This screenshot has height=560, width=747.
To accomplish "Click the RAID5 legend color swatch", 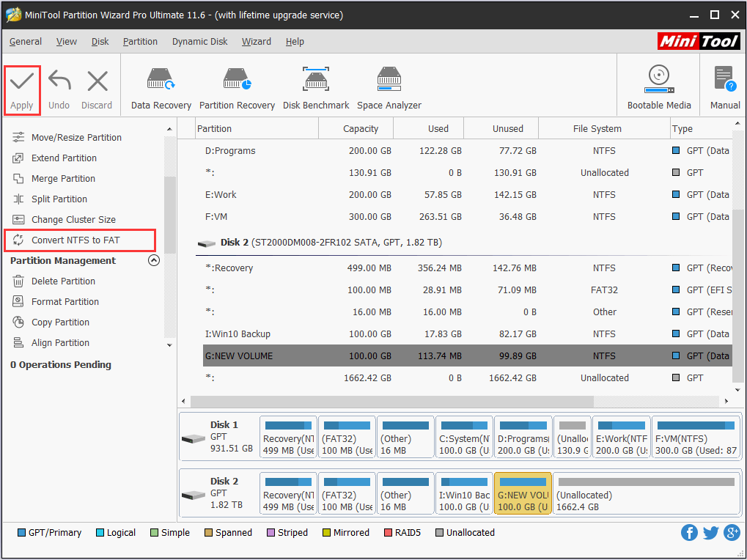I will [x=388, y=532].
